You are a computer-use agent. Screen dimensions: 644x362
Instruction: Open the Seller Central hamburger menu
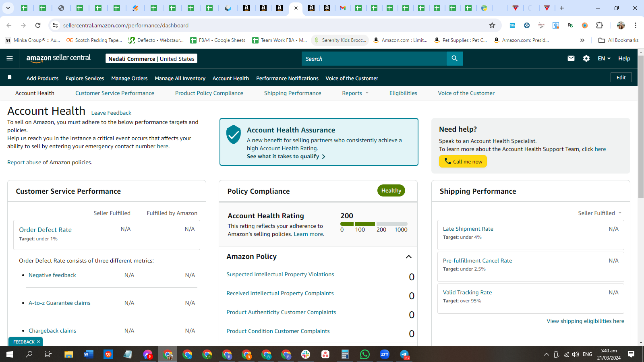pos(10,58)
